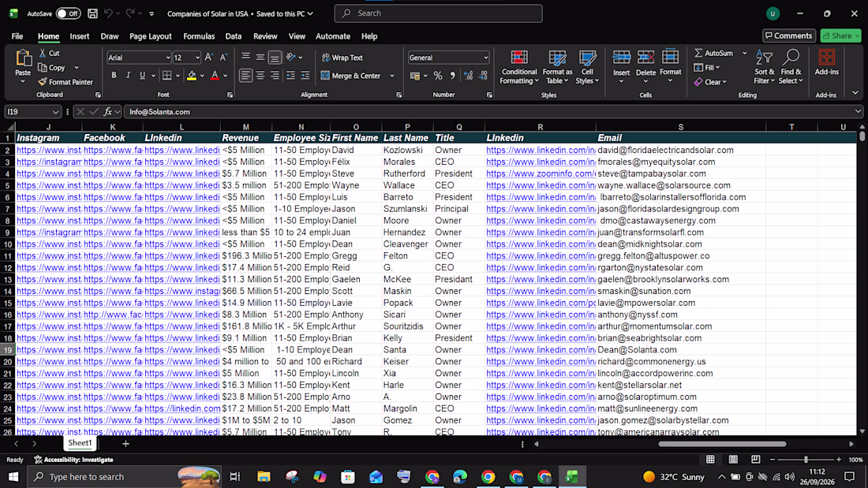Expand the General number format dropdown
Viewport: 868px width, 488px height.
(x=485, y=58)
